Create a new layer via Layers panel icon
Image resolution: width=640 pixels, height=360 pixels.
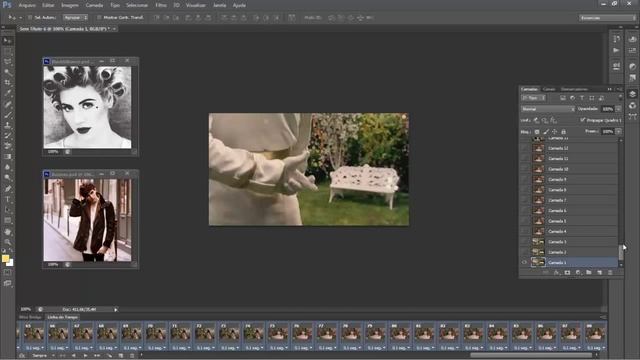point(600,272)
